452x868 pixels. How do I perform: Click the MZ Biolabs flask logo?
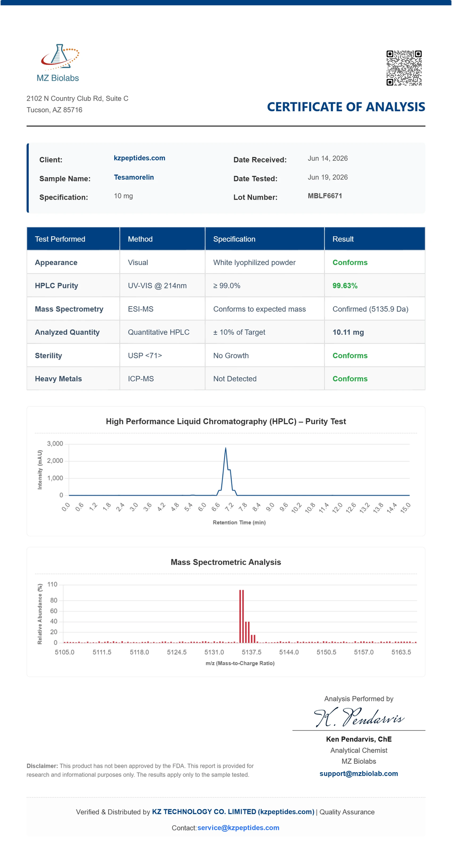(x=58, y=63)
